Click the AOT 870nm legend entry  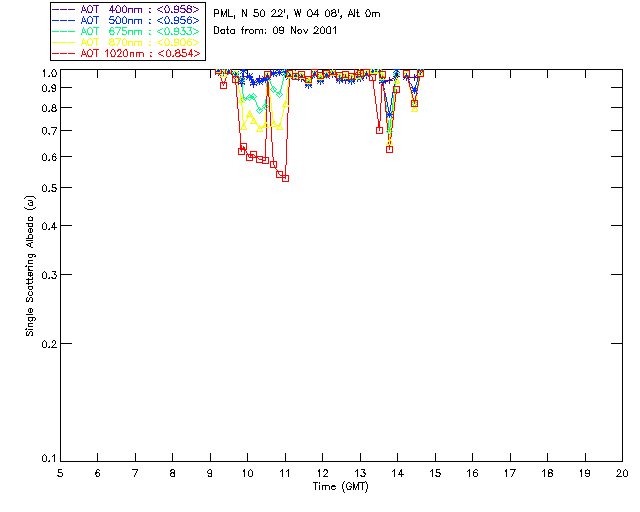click(127, 42)
